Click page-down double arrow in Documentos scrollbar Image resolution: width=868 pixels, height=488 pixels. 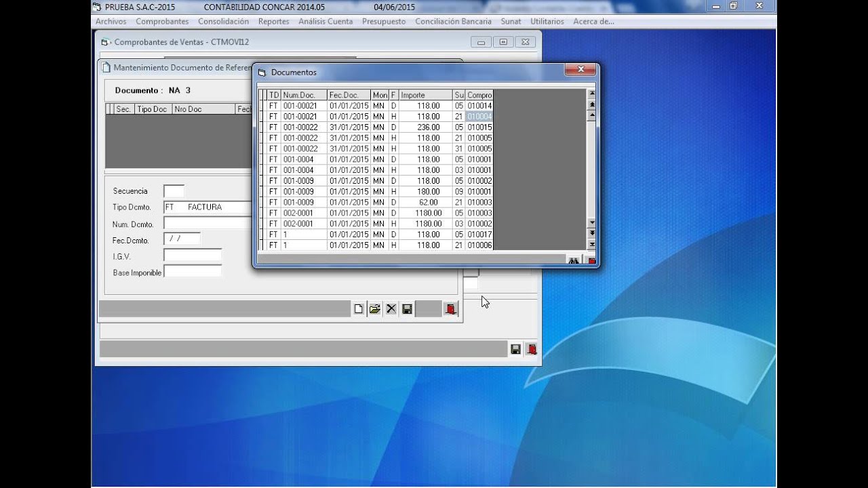[x=591, y=233]
